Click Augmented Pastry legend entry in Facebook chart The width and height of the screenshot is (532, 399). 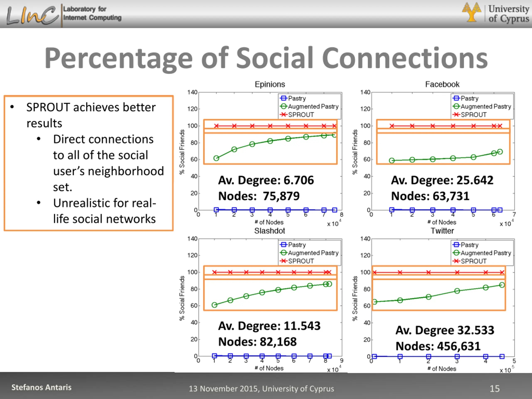[482, 107]
